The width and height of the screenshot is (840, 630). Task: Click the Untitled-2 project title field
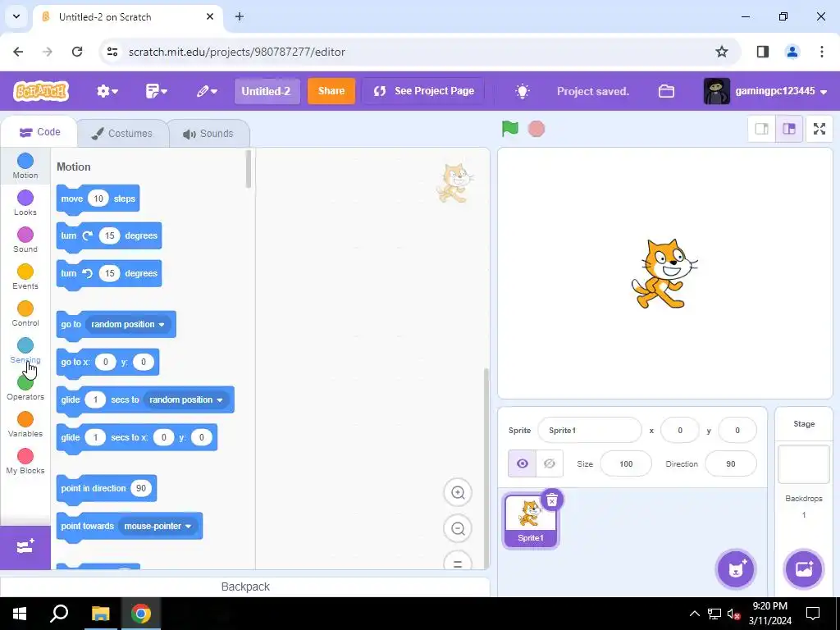coord(267,91)
